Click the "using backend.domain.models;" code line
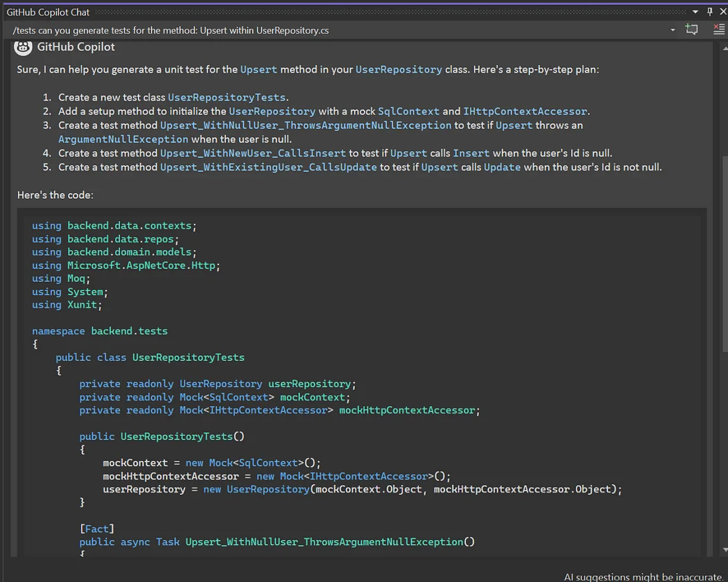The image size is (728, 582). [x=114, y=252]
